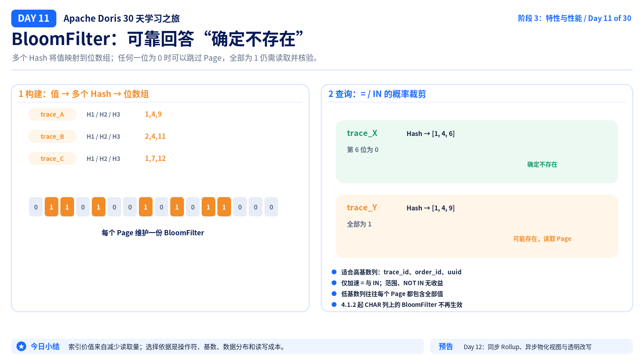Click the orange result "可能存在，读取 Page"
Image resolution: width=644 pixels, height=362 pixels.
tap(542, 239)
